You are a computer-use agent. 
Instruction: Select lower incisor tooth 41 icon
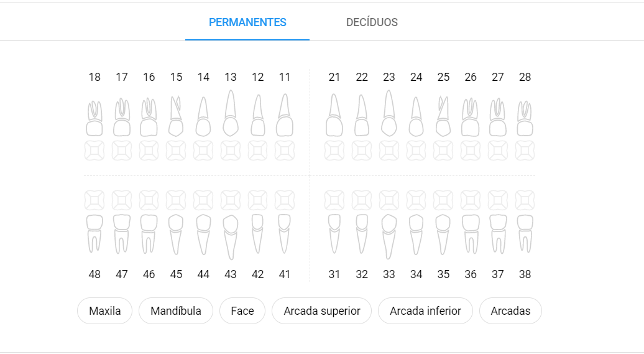click(285, 234)
